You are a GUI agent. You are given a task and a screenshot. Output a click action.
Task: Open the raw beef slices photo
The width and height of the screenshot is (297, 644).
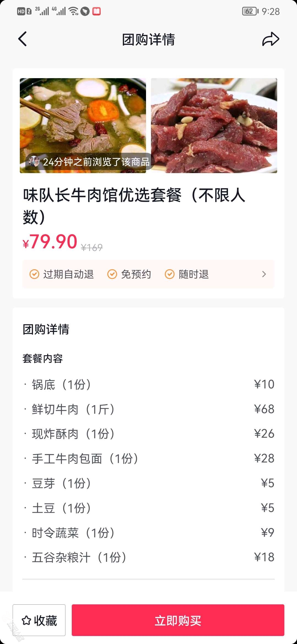pos(214,125)
